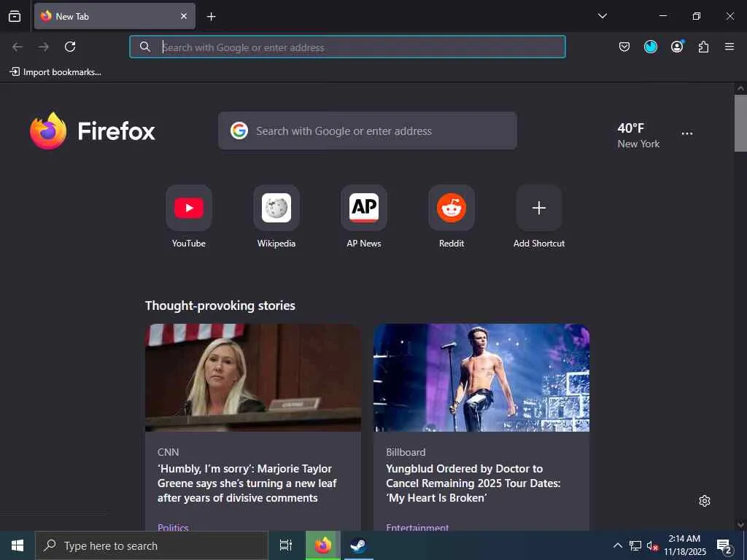
Task: Click the CNN source label
Action: pos(169,452)
